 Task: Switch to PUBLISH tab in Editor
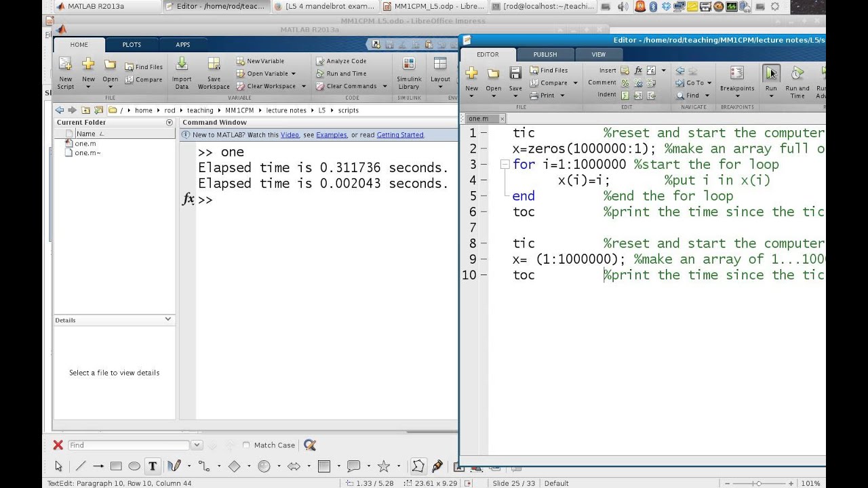tap(545, 54)
